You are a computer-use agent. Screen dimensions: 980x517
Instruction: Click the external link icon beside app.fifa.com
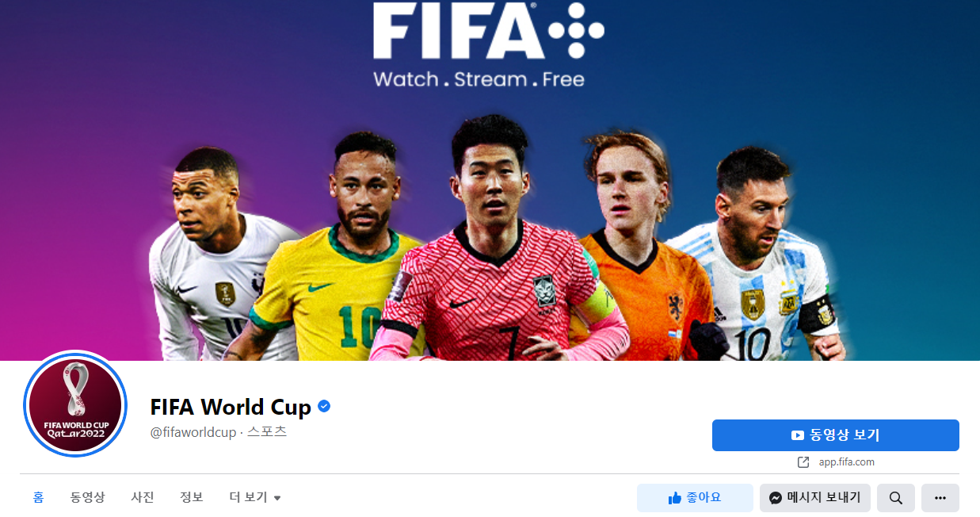(x=803, y=461)
